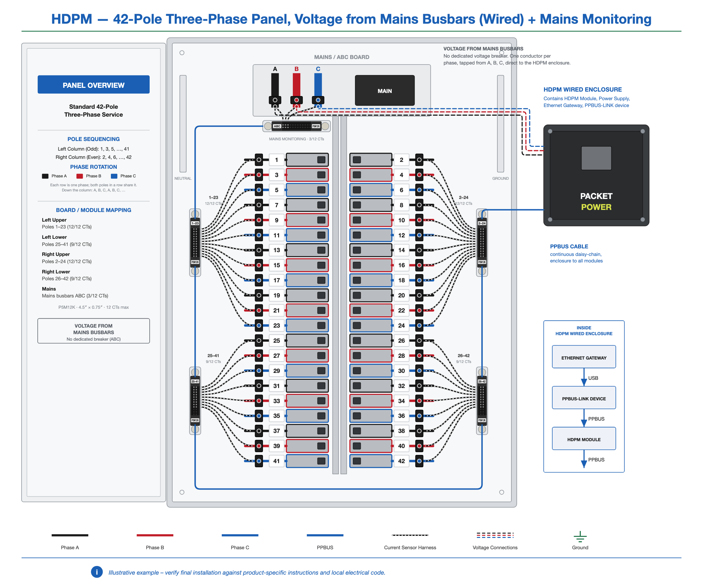703x588 pixels.
Task: Click the Phase A busbar lug
Action: pyautogui.click(x=275, y=100)
